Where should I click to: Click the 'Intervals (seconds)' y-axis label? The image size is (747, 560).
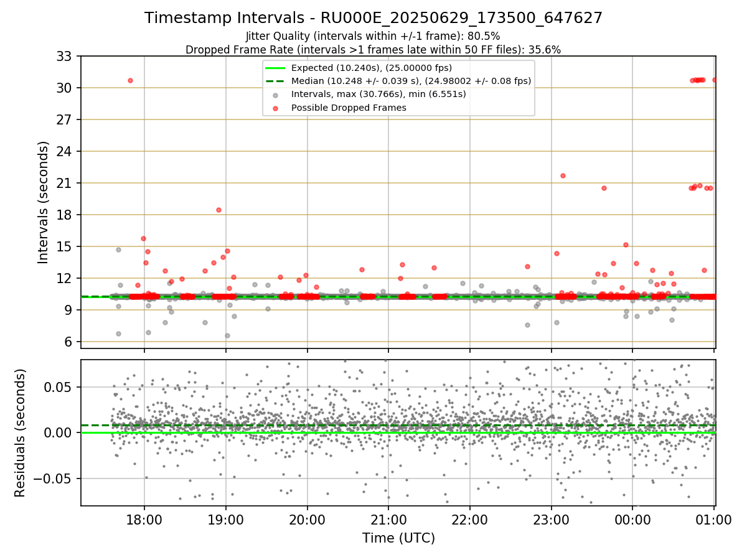coord(44,202)
